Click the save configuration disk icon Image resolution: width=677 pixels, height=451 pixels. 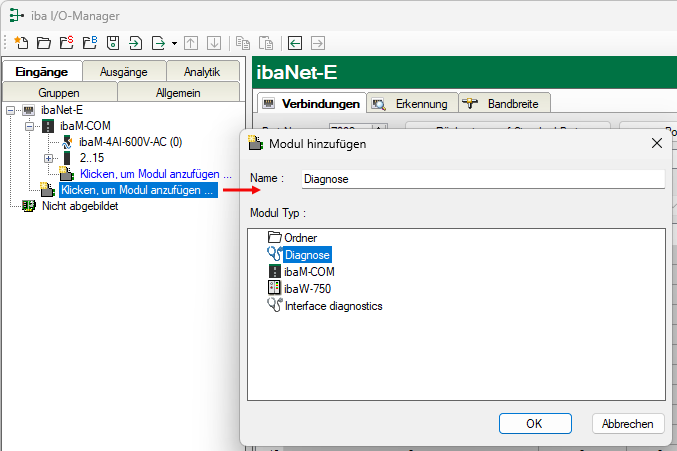[x=113, y=43]
